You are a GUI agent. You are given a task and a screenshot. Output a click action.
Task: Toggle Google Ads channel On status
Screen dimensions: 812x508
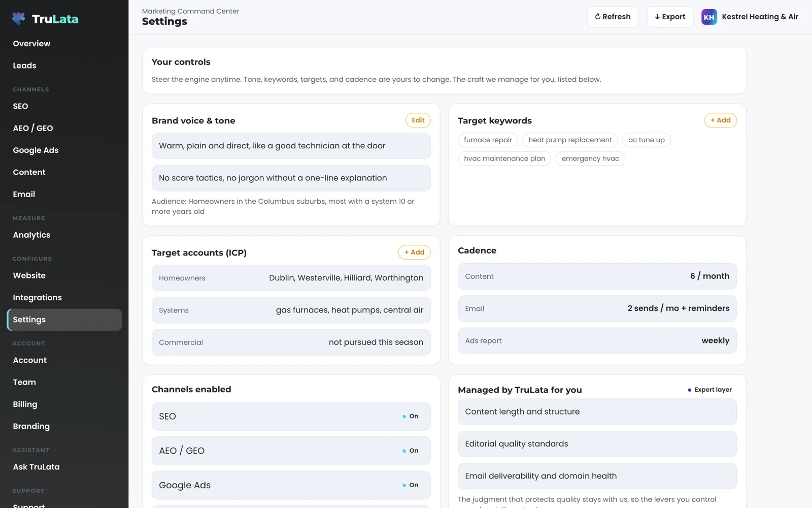pyautogui.click(x=411, y=485)
